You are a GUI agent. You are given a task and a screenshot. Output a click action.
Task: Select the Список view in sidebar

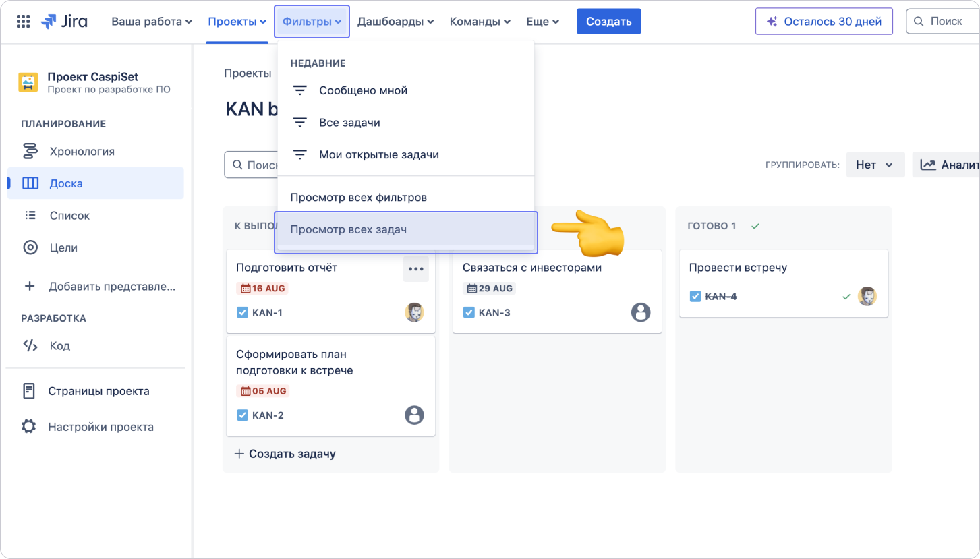[x=69, y=216]
